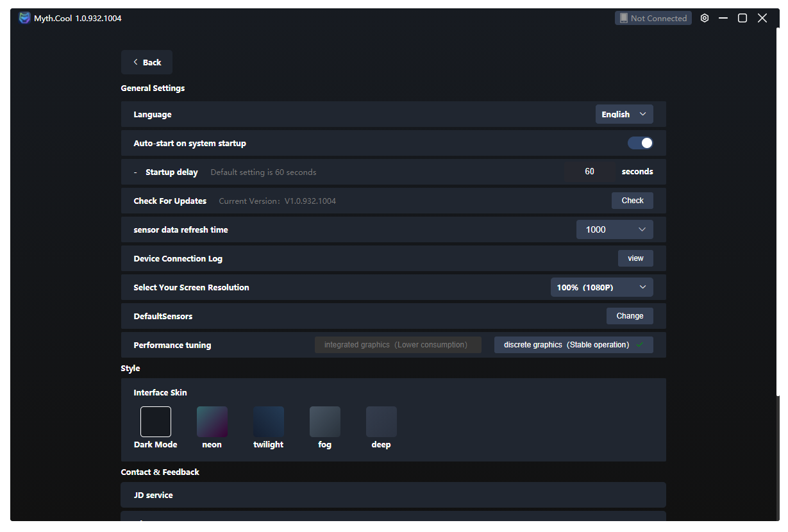
Task: Click Change button for DefaultSensors
Action: (x=630, y=316)
